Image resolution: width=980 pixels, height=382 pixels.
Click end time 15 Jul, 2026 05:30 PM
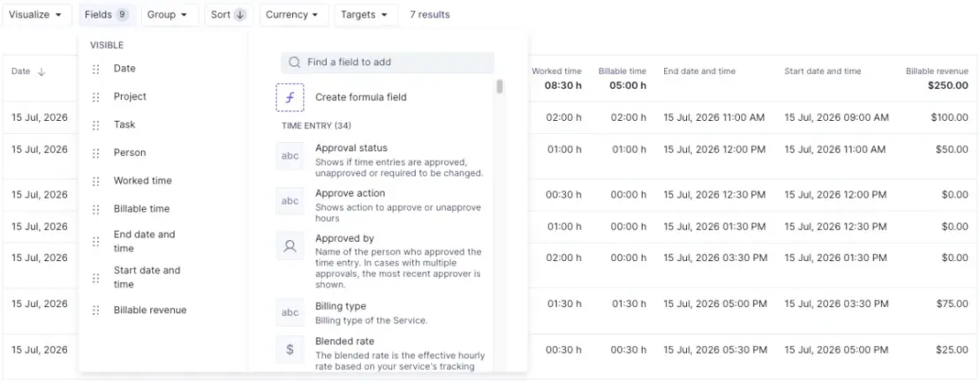(714, 350)
